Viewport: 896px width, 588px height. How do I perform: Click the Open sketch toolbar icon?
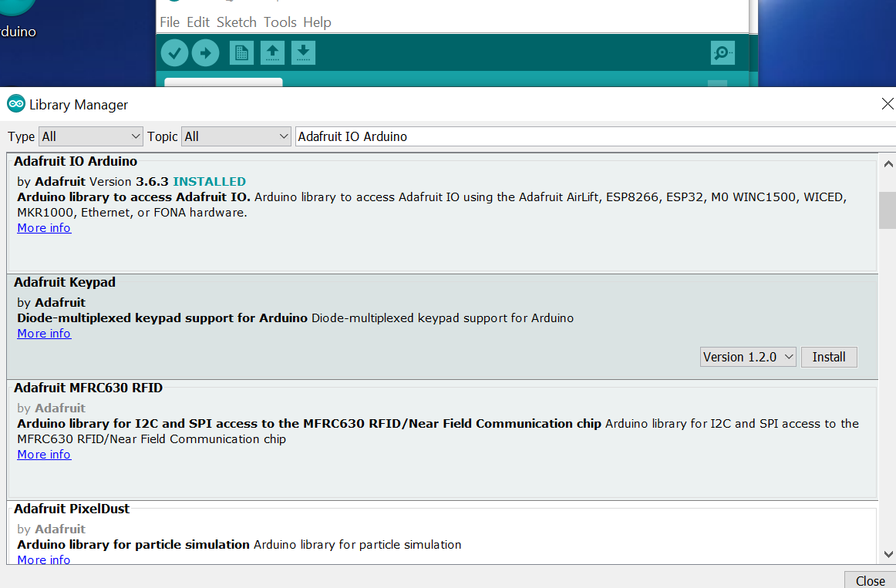click(x=272, y=52)
